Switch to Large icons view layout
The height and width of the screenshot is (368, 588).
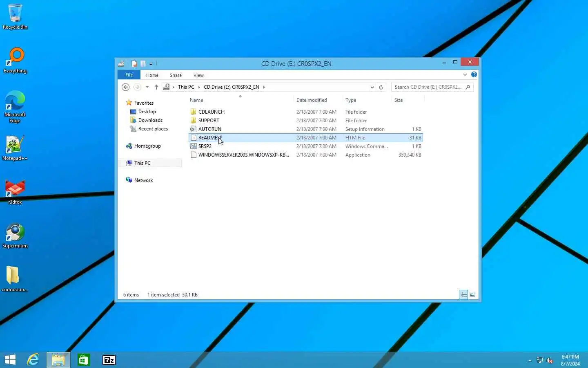point(472,294)
